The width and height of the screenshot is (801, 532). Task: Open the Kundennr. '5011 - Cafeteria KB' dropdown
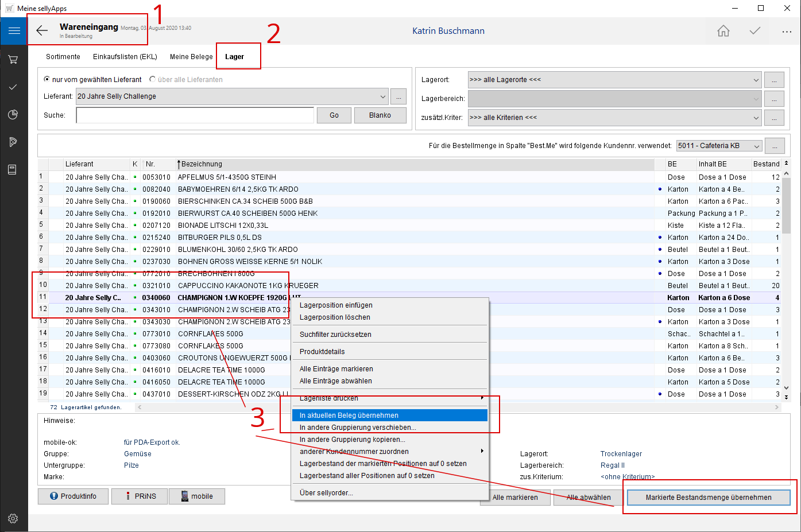pos(756,146)
